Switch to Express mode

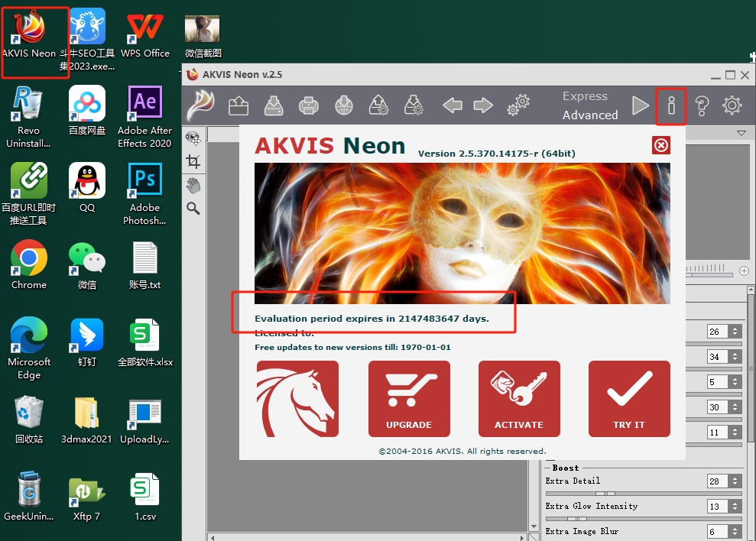click(x=585, y=96)
